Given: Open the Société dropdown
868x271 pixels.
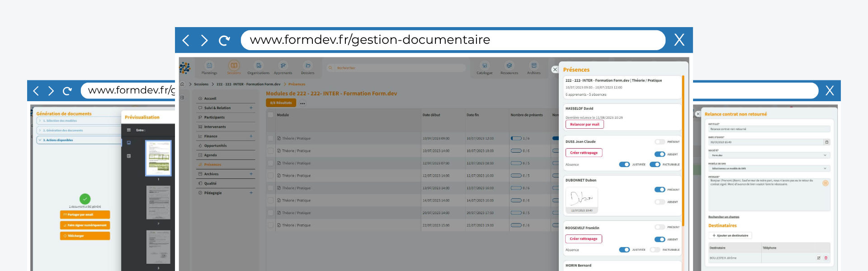Looking at the screenshot, I should [x=769, y=155].
